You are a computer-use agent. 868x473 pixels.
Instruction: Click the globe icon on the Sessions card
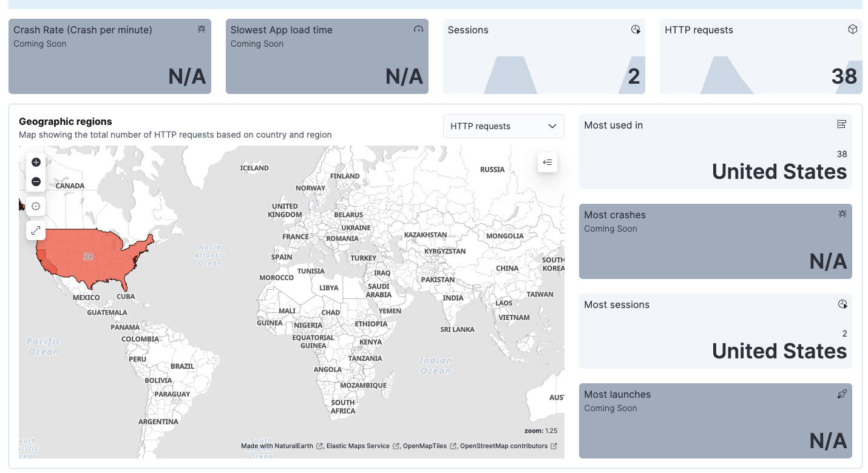pos(636,29)
